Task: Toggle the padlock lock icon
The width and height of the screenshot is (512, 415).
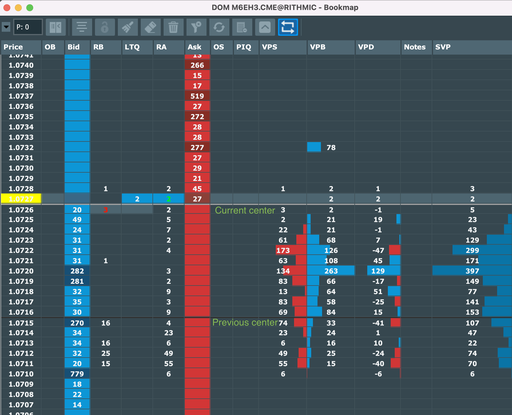Action: (x=105, y=27)
